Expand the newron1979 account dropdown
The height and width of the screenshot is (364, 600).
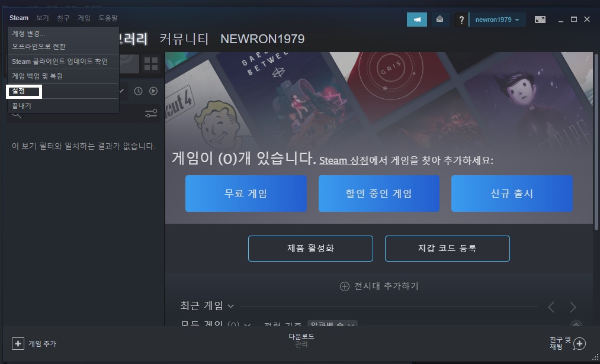click(x=497, y=20)
